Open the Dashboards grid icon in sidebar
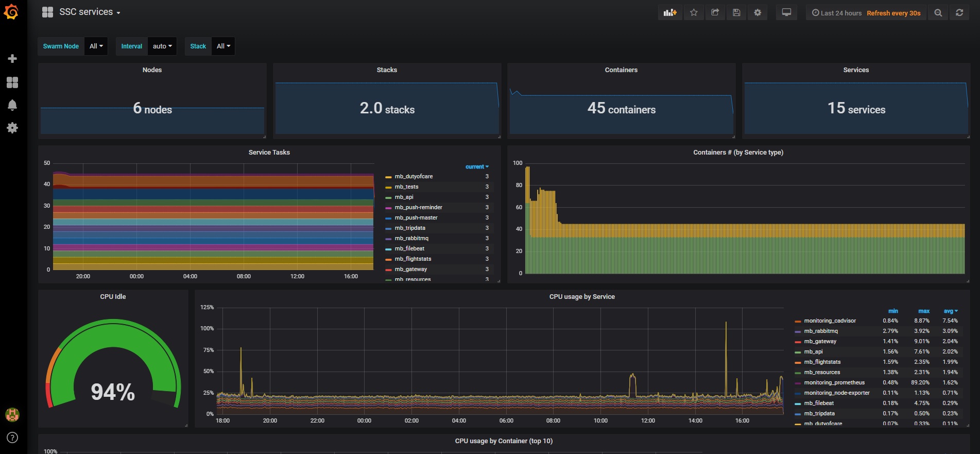Viewport: 980px width, 454px height. [12, 82]
